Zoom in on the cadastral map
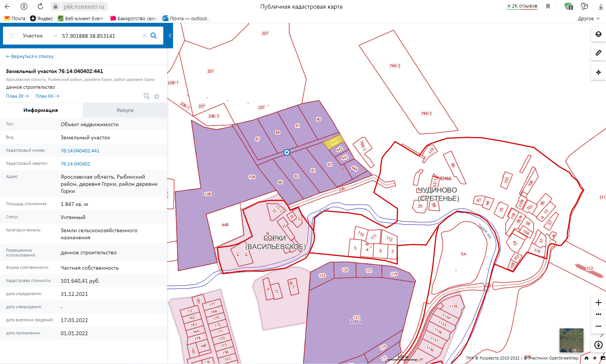 click(x=598, y=303)
